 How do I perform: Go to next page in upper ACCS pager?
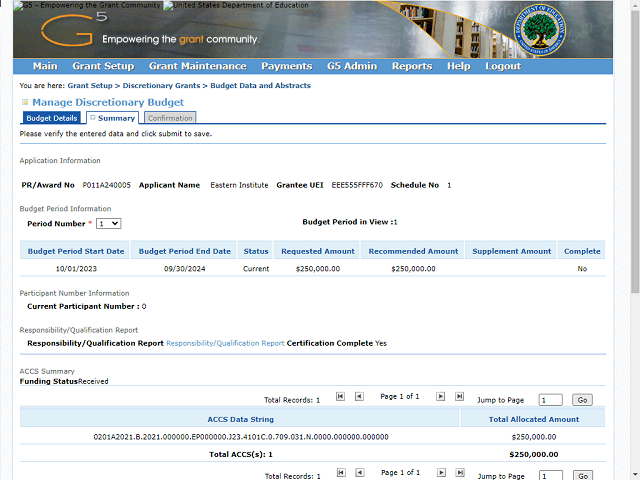[440, 396]
